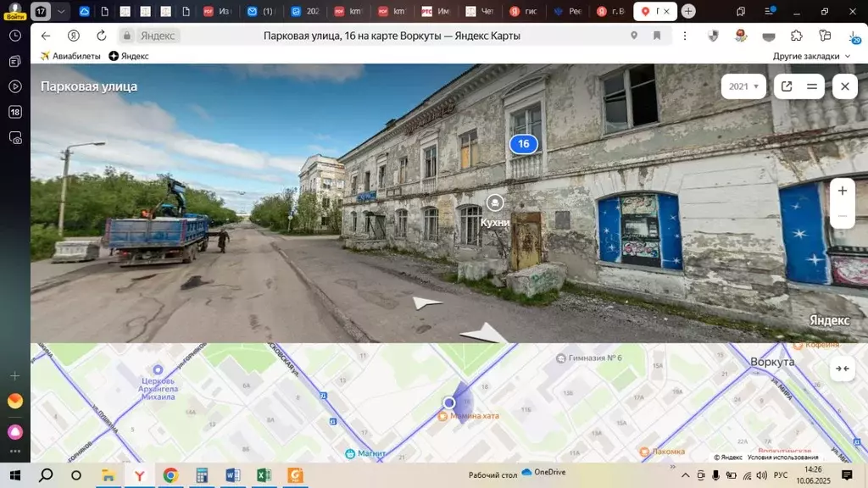This screenshot has width=868, height=488.
Task: Open the tab counter 17 button
Action: click(41, 11)
